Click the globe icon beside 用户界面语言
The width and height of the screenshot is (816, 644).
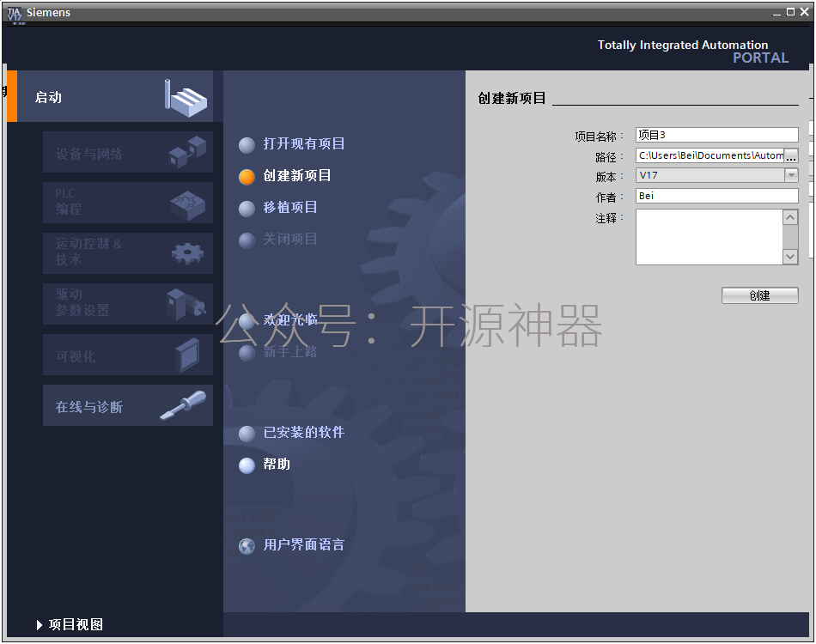pyautogui.click(x=247, y=546)
